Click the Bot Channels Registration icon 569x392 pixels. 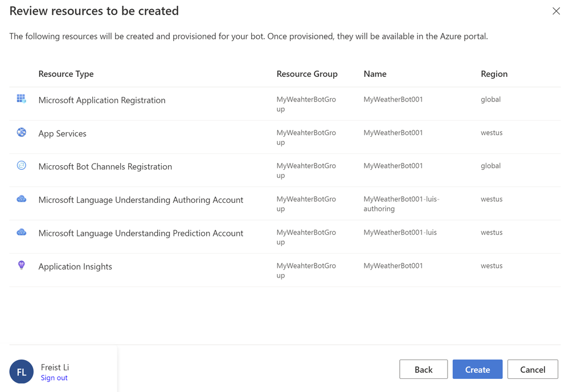21,165
